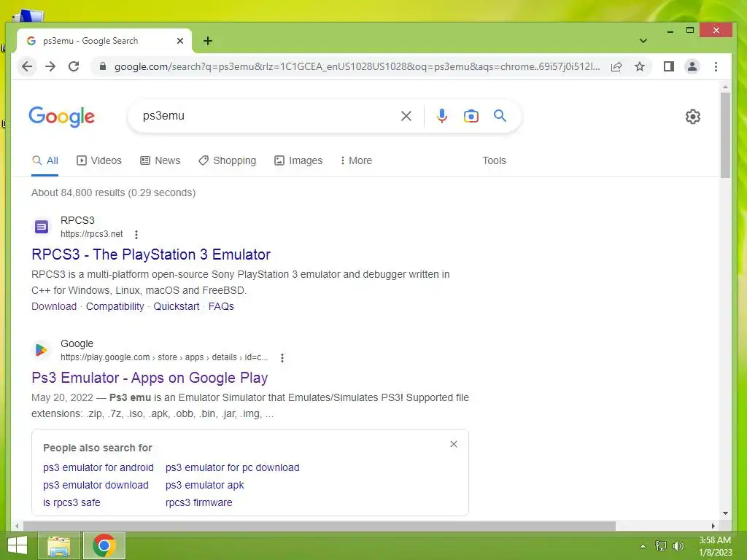Close the People also search for box
This screenshot has width=747, height=560.
[454, 444]
